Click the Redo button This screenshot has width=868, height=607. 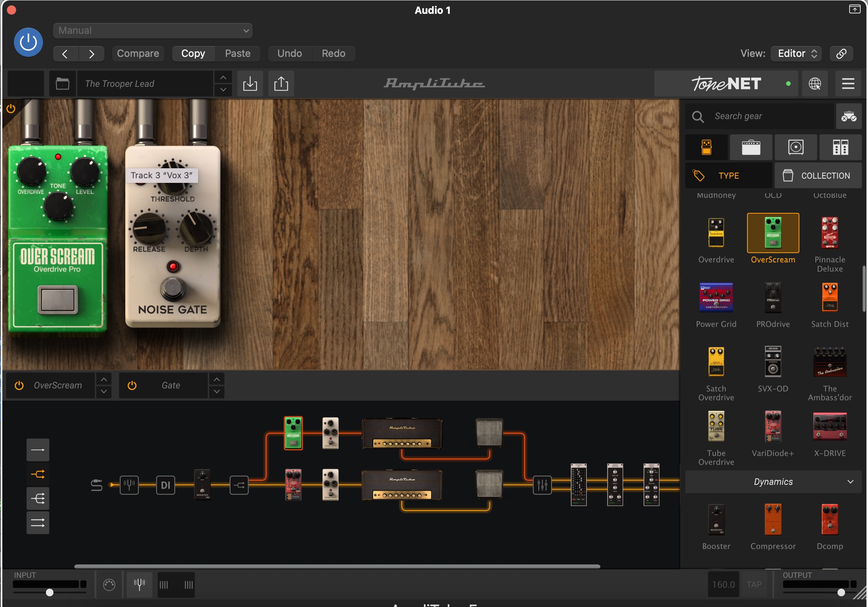(333, 53)
